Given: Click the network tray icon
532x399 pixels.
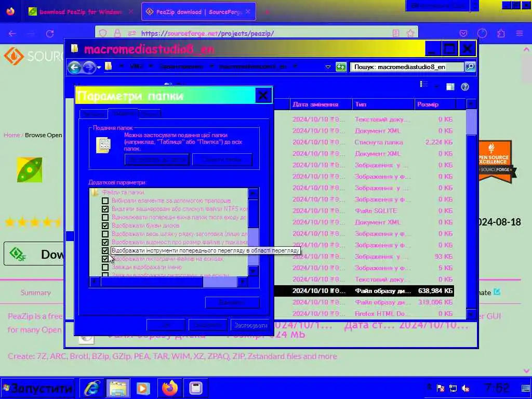Looking at the screenshot, I should [x=453, y=388].
